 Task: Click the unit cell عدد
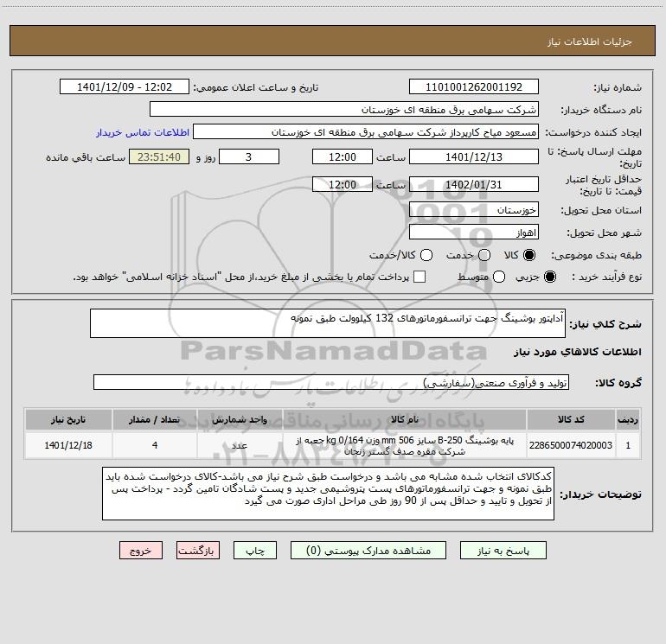point(240,445)
